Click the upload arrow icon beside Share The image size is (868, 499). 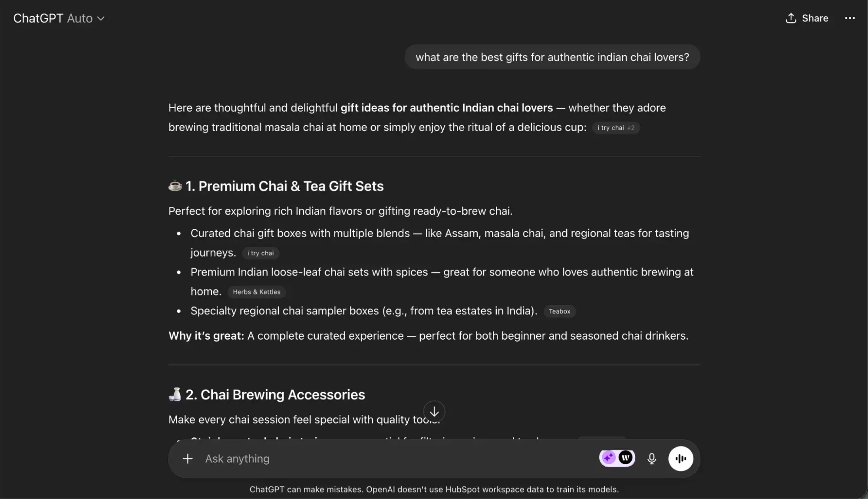pyautogui.click(x=790, y=18)
